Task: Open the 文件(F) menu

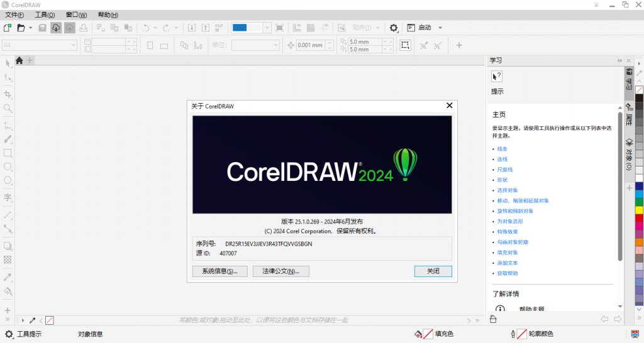Action: [x=14, y=15]
